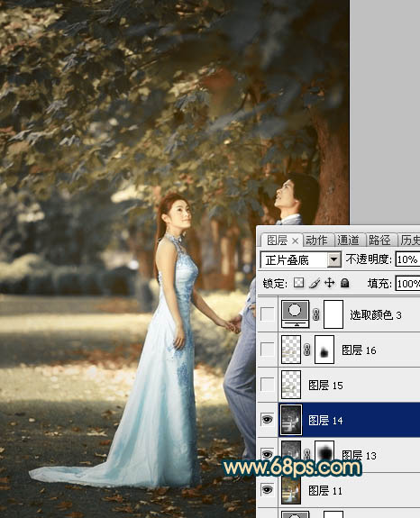Select the 选取颜色 3 adjustment thumbnail

pyautogui.click(x=296, y=314)
